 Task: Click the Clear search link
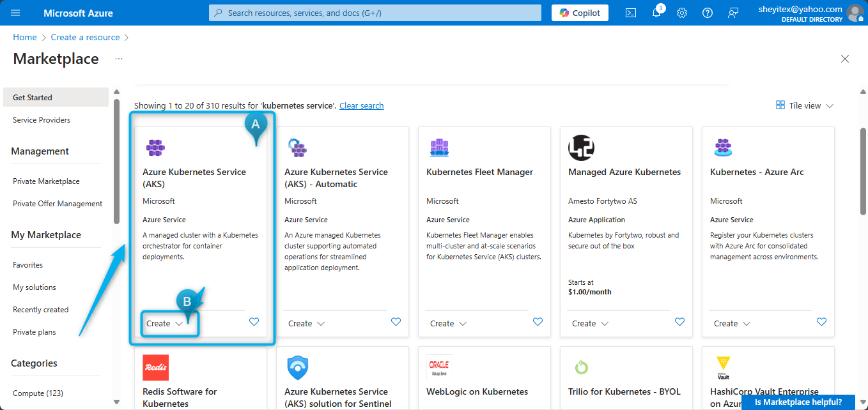[362, 105]
